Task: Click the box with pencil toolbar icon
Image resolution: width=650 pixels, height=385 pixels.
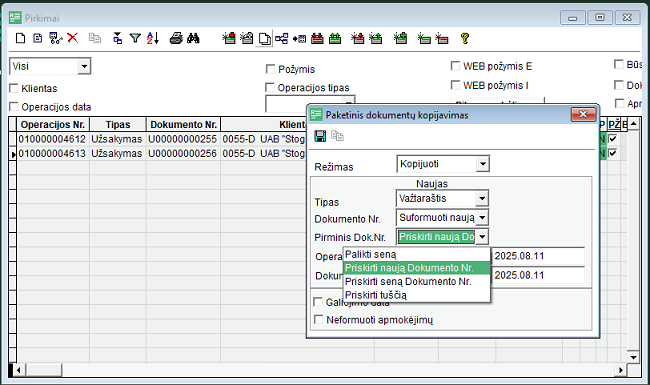Action: click(247, 39)
